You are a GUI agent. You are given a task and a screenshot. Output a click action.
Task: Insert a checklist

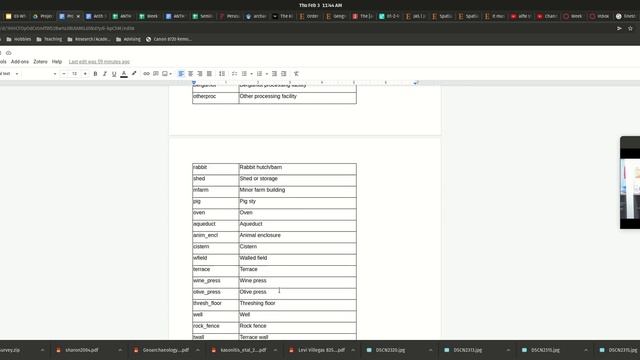[x=234, y=74]
